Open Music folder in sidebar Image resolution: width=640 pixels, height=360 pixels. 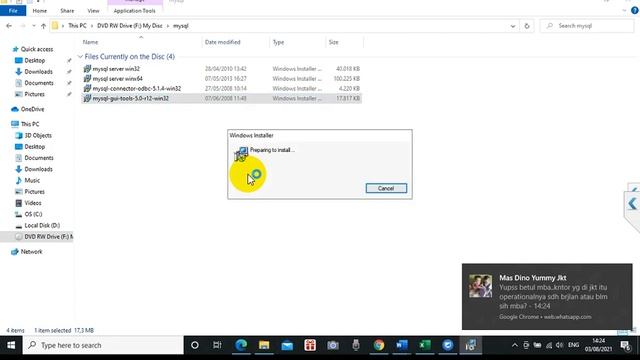[32, 180]
